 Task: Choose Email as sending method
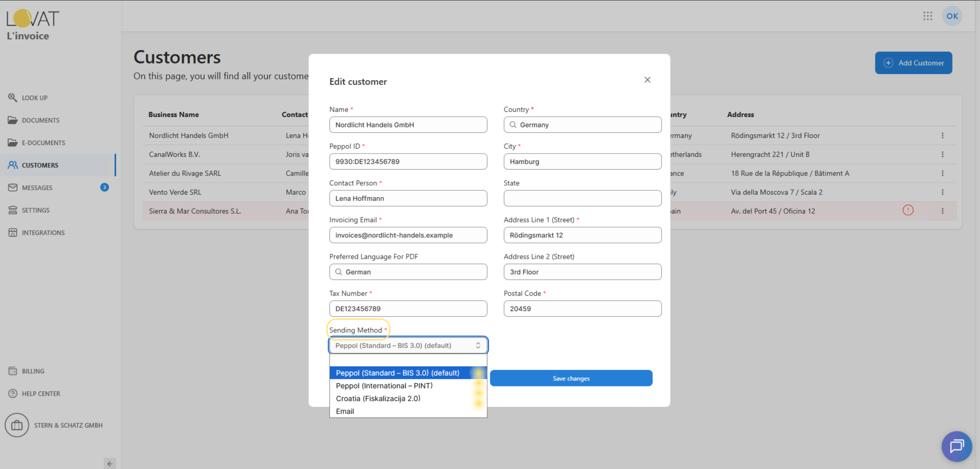click(x=345, y=411)
